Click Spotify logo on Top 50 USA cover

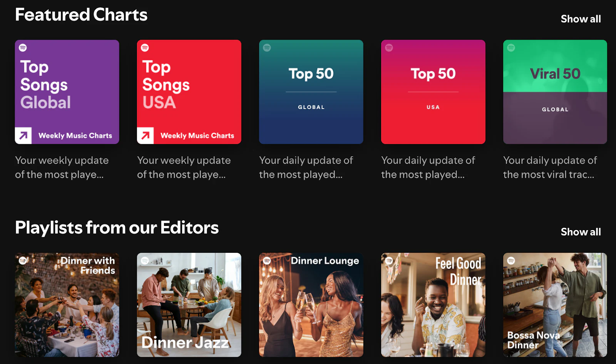click(x=389, y=48)
